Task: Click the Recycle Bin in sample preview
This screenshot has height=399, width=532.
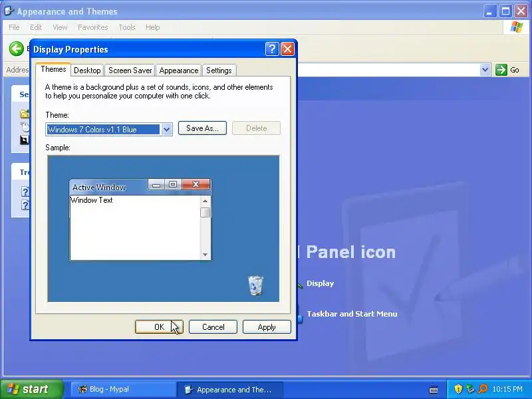Action: [255, 286]
